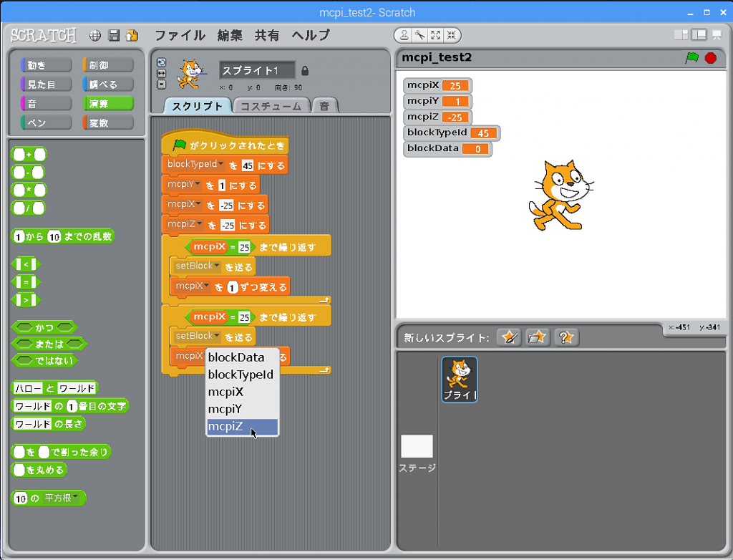Click the mcpiX monitor on the stage

pyautogui.click(x=437, y=86)
